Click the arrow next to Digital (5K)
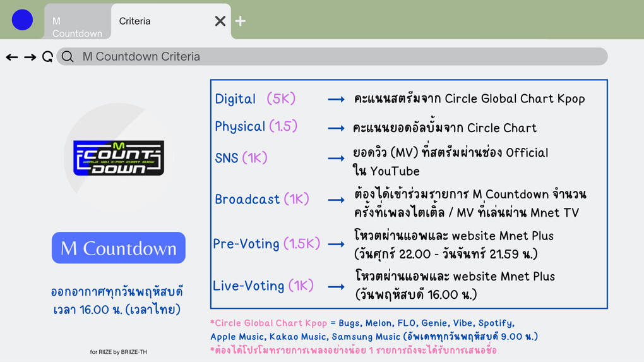The width and height of the screenshot is (644, 362). 336,99
